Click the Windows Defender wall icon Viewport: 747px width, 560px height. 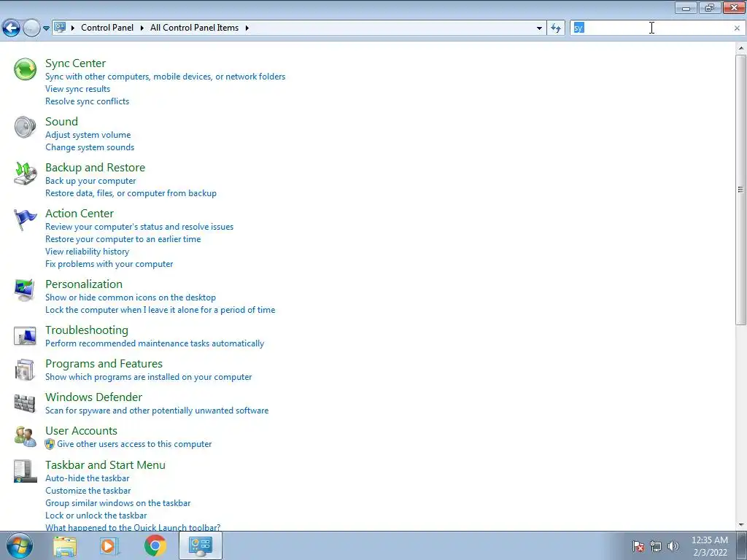(25, 403)
